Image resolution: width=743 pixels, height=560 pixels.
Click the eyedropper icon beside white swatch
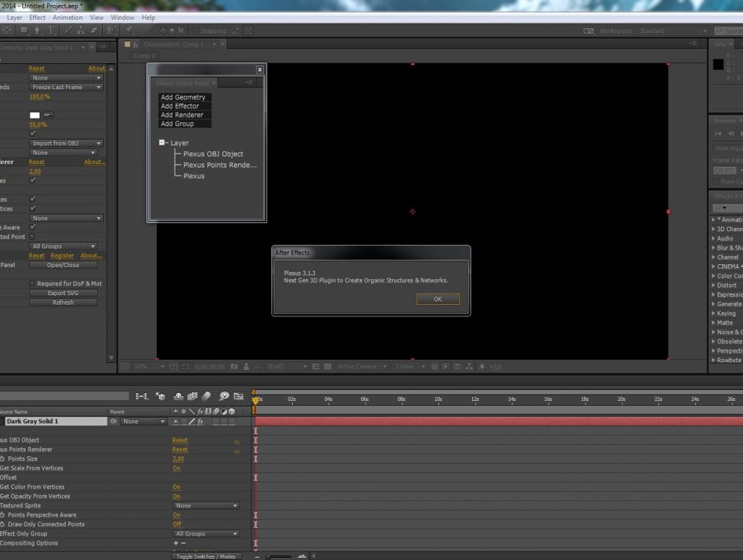(49, 115)
